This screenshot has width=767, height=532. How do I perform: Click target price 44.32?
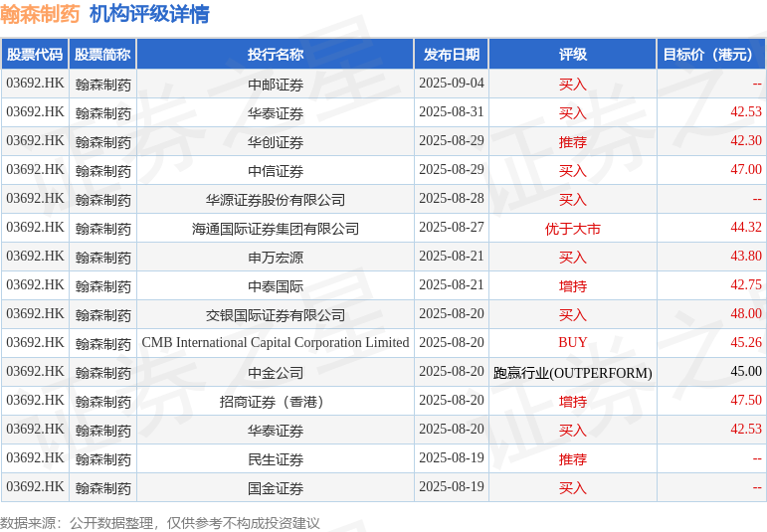746,228
